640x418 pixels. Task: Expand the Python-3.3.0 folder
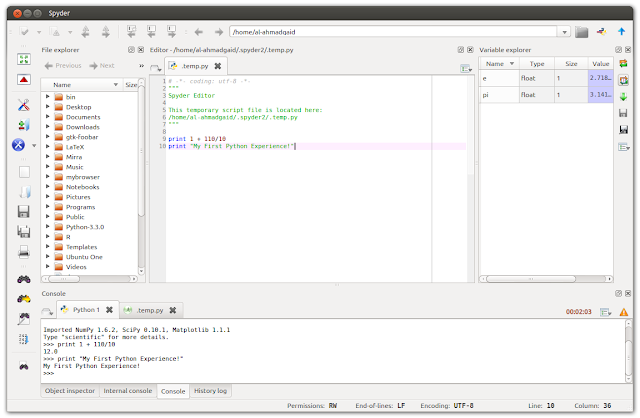pyautogui.click(x=47, y=227)
